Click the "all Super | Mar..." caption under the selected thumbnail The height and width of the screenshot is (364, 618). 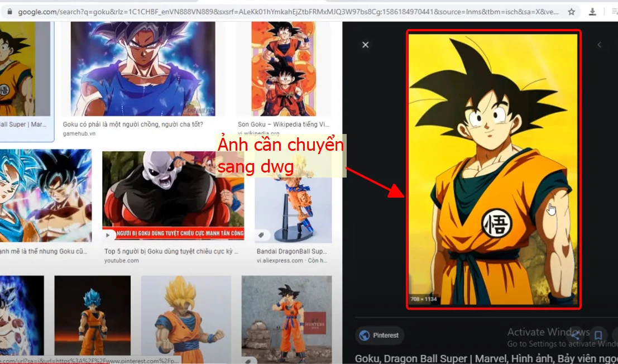pyautogui.click(x=23, y=124)
